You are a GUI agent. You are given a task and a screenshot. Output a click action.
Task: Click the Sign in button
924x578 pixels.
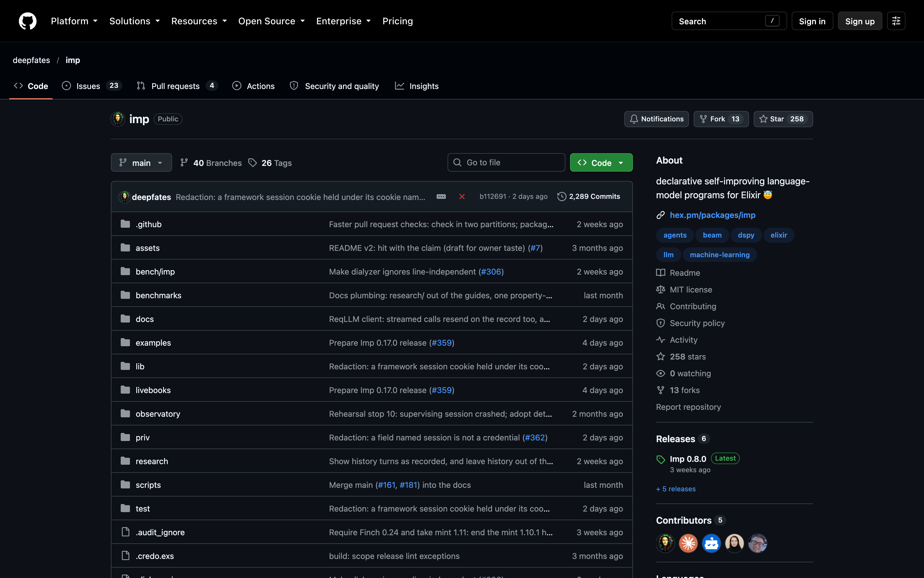pos(812,21)
